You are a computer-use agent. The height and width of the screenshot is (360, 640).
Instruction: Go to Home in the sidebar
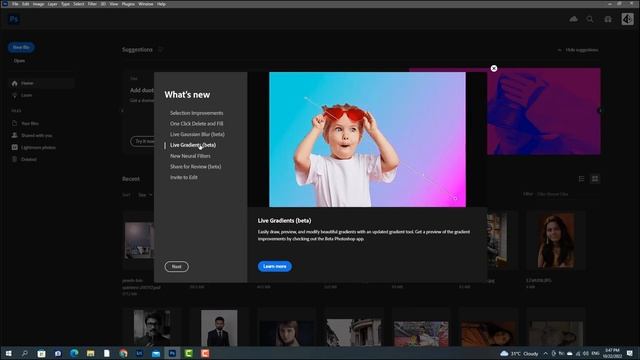pos(41,83)
